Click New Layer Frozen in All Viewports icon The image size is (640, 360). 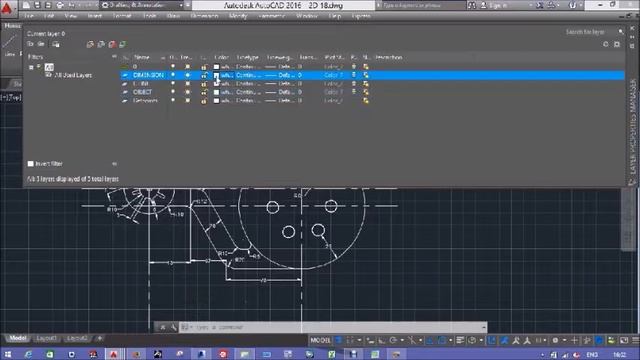click(101, 44)
